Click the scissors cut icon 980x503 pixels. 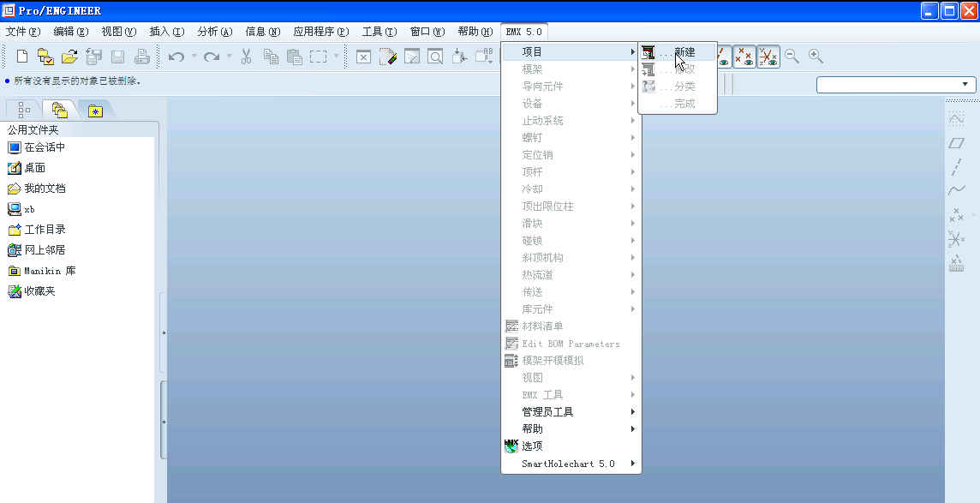(246, 57)
